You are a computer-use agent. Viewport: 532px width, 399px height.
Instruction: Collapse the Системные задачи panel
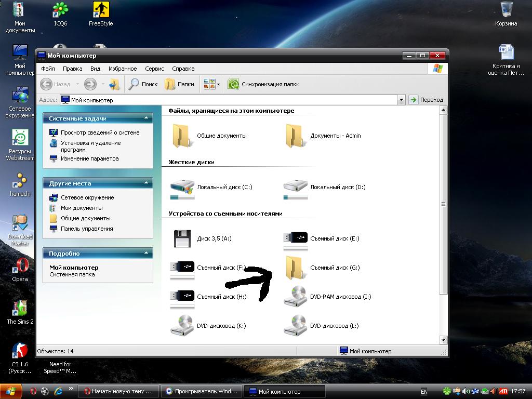(x=147, y=118)
